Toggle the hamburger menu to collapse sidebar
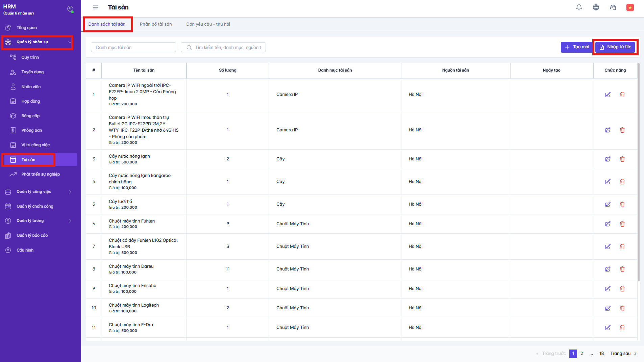Screen dimensions: 644x362 click(x=96, y=7)
